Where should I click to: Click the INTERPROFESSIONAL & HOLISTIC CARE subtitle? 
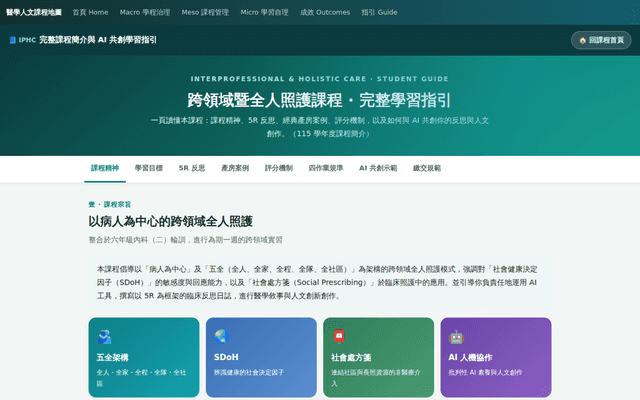pos(320,79)
